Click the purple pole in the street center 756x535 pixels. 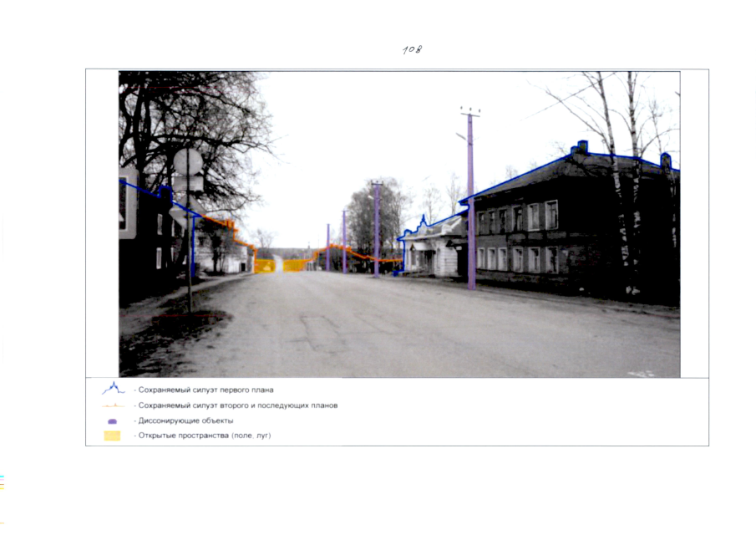[x=376, y=230]
